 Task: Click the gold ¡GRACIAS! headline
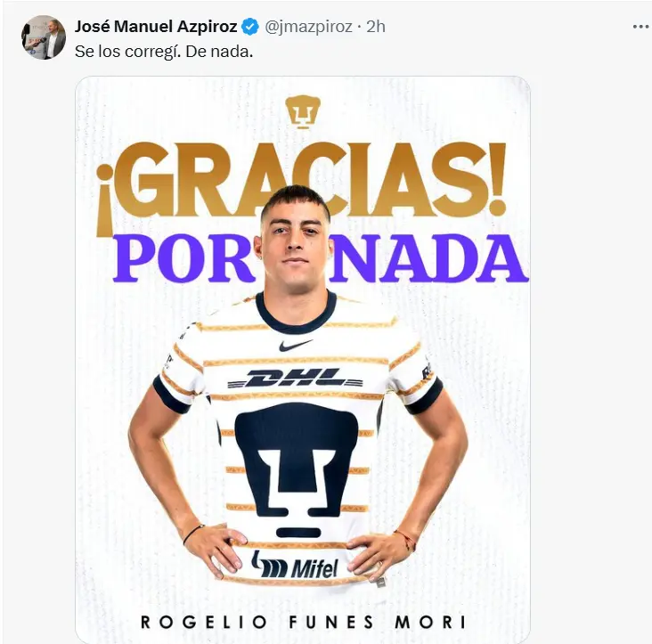point(301,183)
